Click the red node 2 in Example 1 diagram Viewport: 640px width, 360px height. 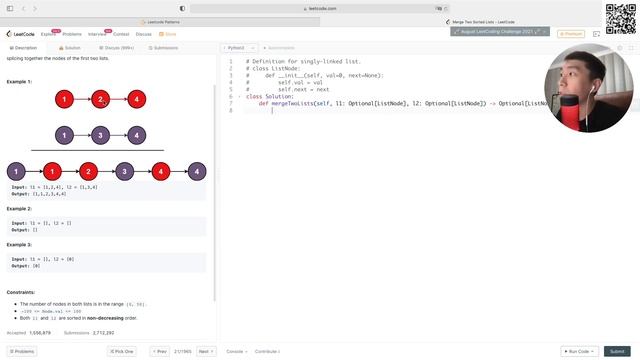(x=100, y=99)
